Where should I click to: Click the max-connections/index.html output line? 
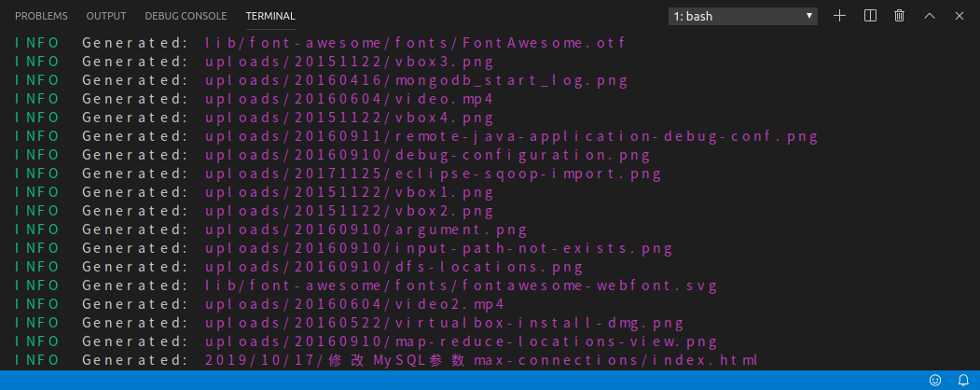click(481, 360)
